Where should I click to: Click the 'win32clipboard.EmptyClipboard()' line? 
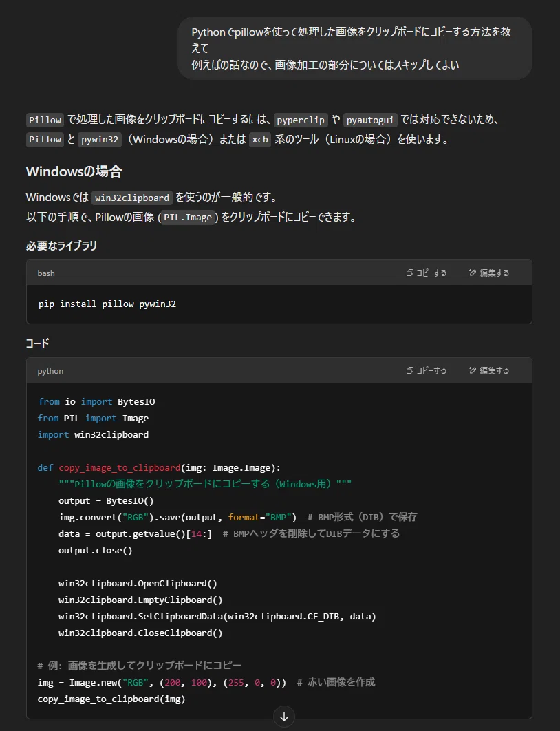tap(141, 600)
